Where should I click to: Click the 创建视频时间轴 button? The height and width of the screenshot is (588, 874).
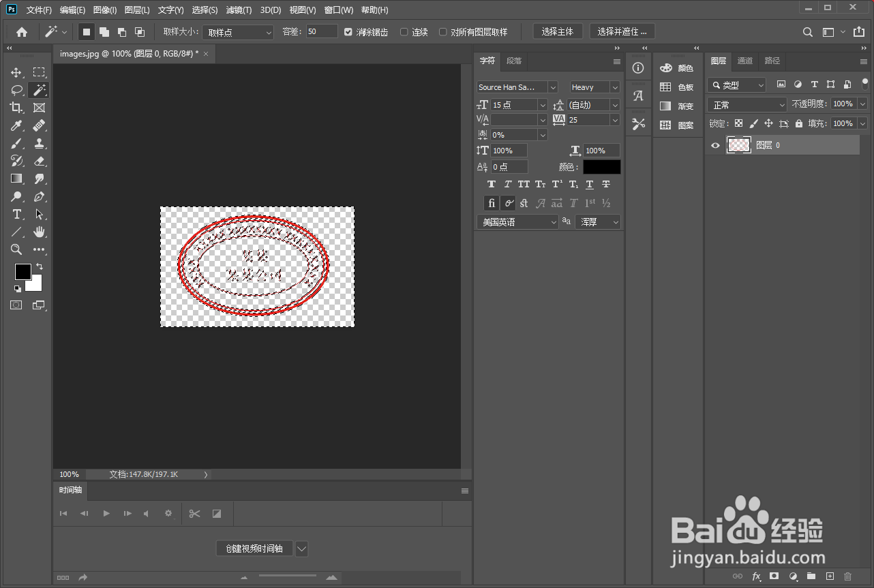254,548
